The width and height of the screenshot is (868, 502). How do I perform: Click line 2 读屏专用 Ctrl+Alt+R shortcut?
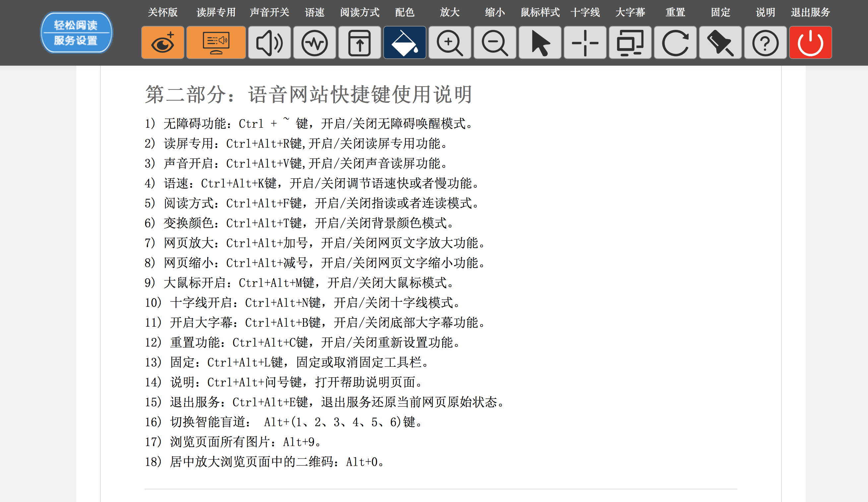(297, 143)
